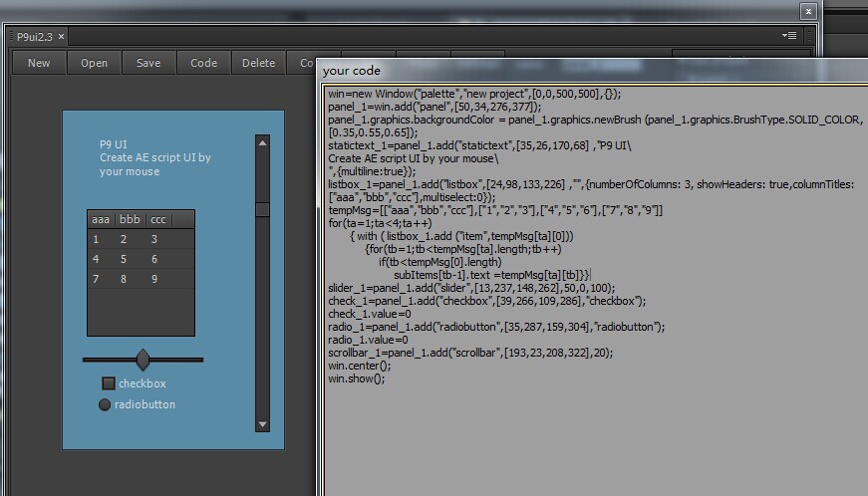868x496 pixels.
Task: Click the ccc column header
Action: point(158,219)
